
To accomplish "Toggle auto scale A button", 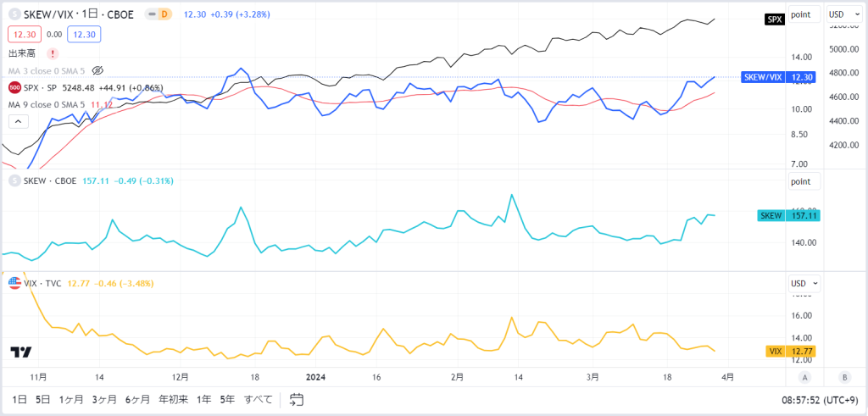I will point(805,378).
